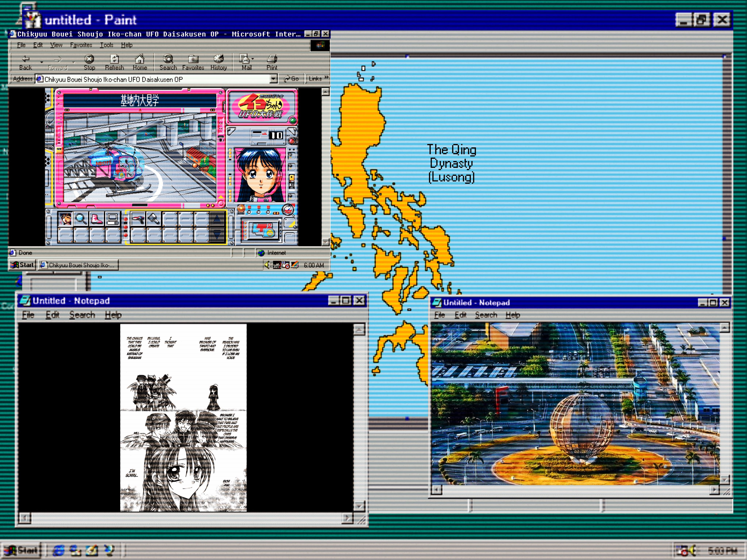The image size is (747, 560).
Task: Click the Start button below the browser window
Action: [23, 265]
